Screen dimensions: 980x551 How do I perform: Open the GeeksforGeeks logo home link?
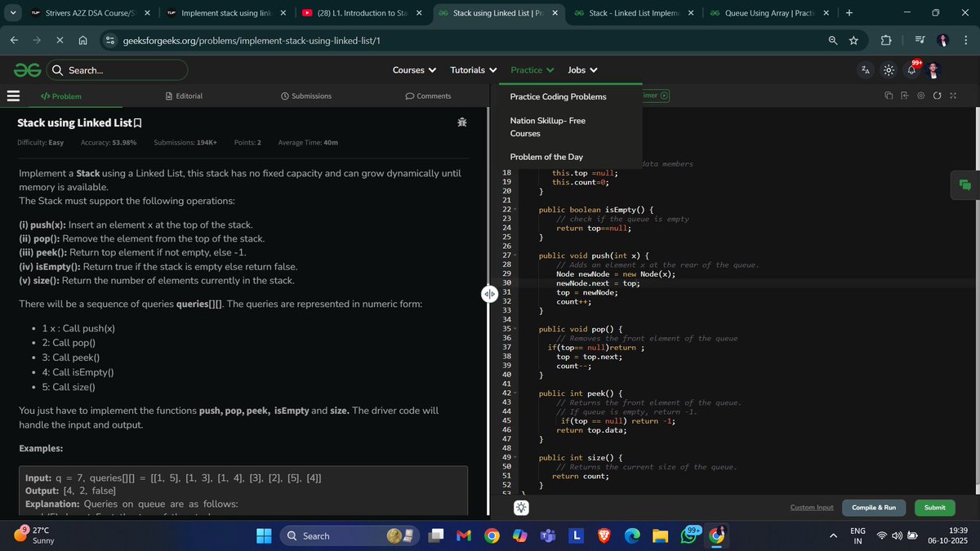[x=27, y=70]
